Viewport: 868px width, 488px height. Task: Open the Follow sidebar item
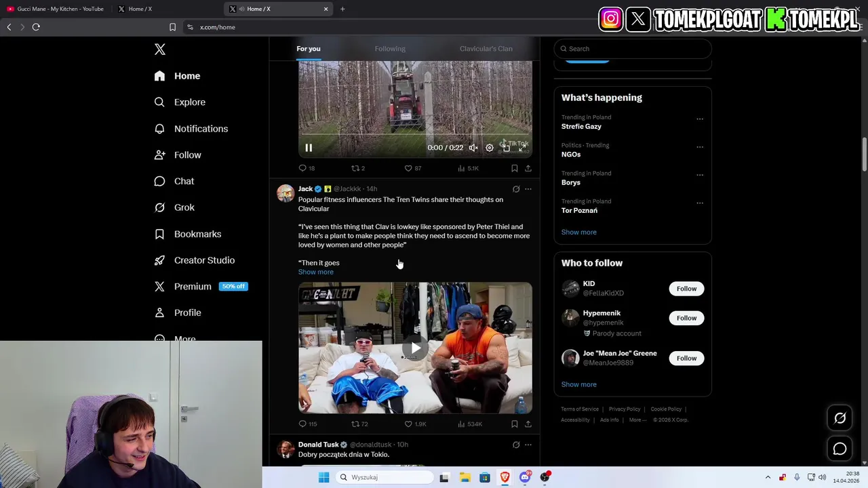[178, 155]
